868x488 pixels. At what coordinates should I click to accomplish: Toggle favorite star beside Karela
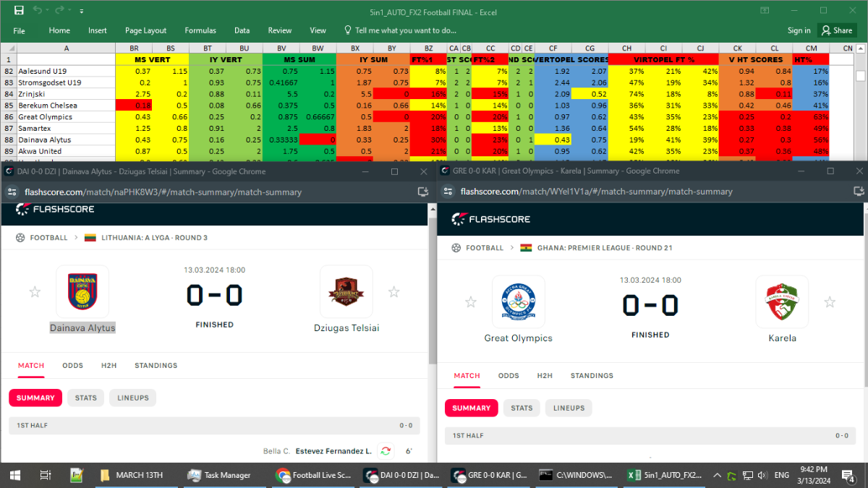click(830, 302)
